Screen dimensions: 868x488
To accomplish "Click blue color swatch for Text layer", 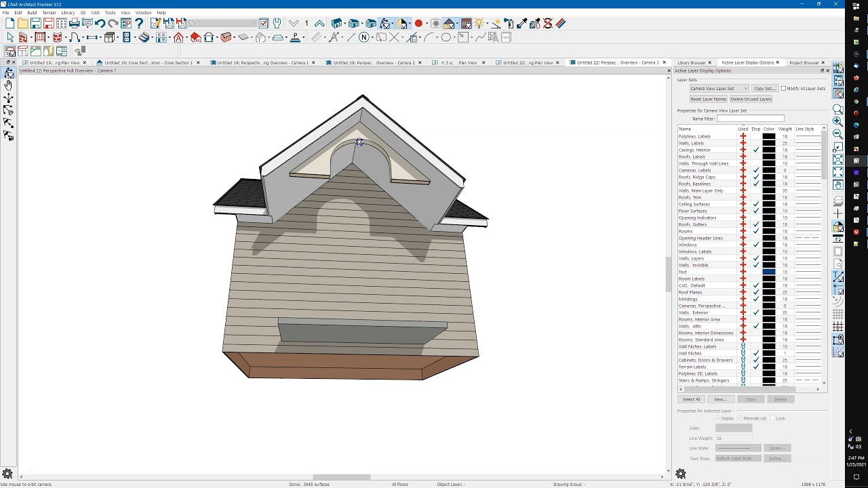I will (768, 272).
